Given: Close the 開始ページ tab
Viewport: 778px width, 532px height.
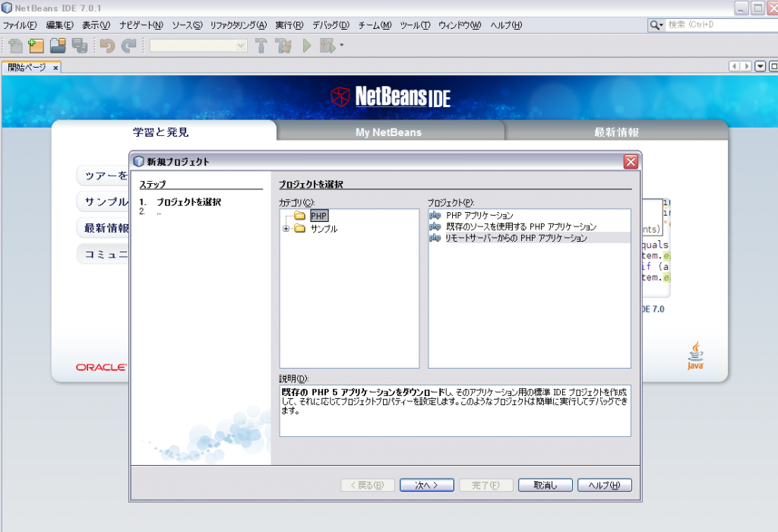Looking at the screenshot, I should (55, 68).
